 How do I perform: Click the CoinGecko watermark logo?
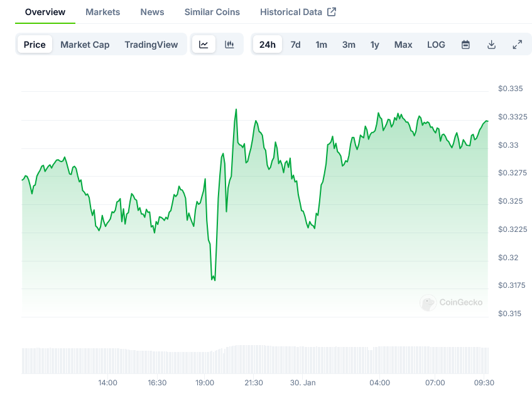pos(452,303)
